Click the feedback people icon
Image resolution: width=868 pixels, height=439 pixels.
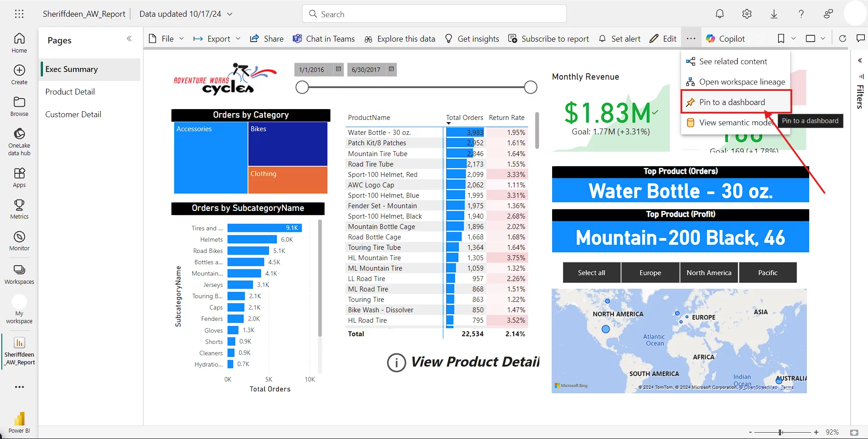click(x=828, y=14)
